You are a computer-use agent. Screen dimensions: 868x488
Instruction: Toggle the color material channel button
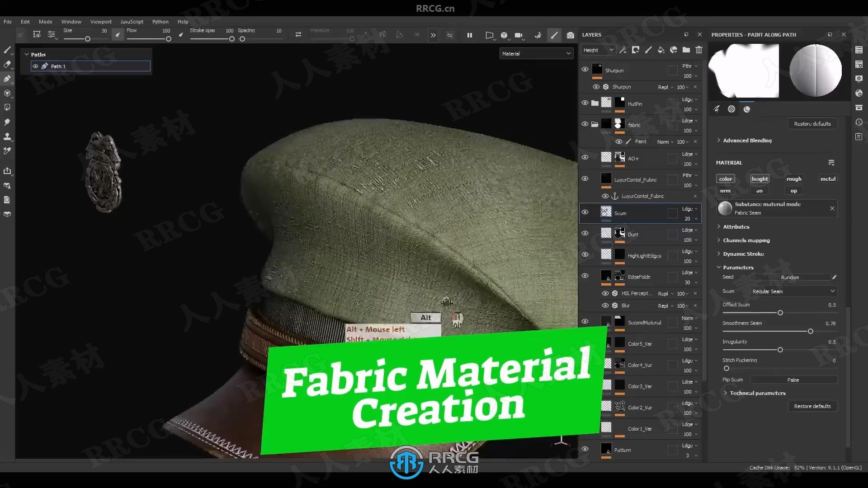pos(726,179)
